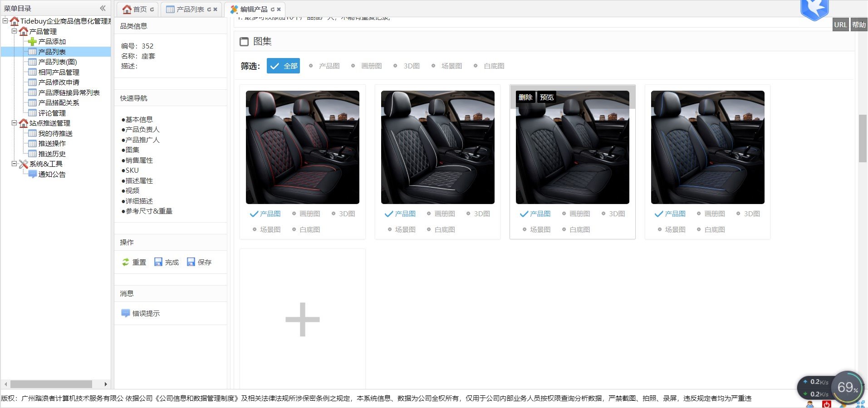Jump to SKU in quick navigation
The image size is (868, 408).
132,170
